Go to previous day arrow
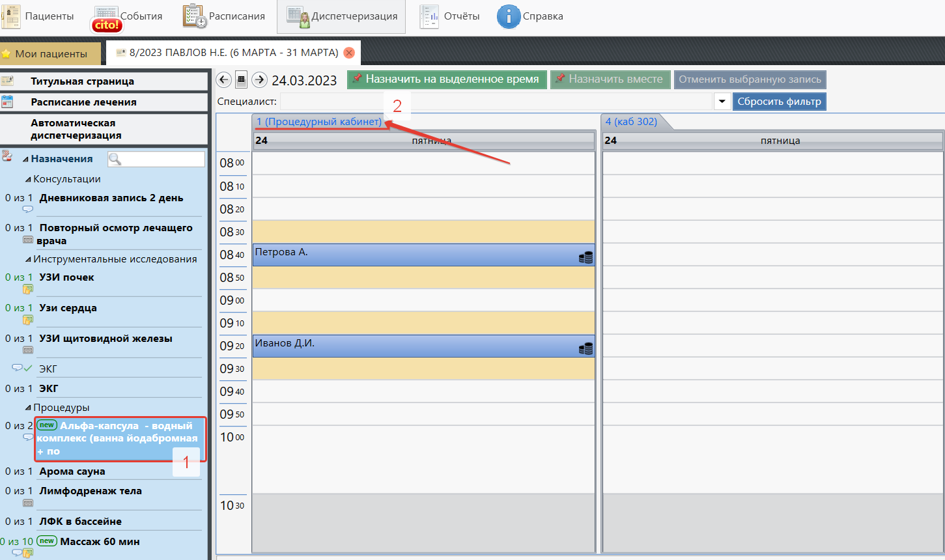Screen dimensions: 945x560 224,80
